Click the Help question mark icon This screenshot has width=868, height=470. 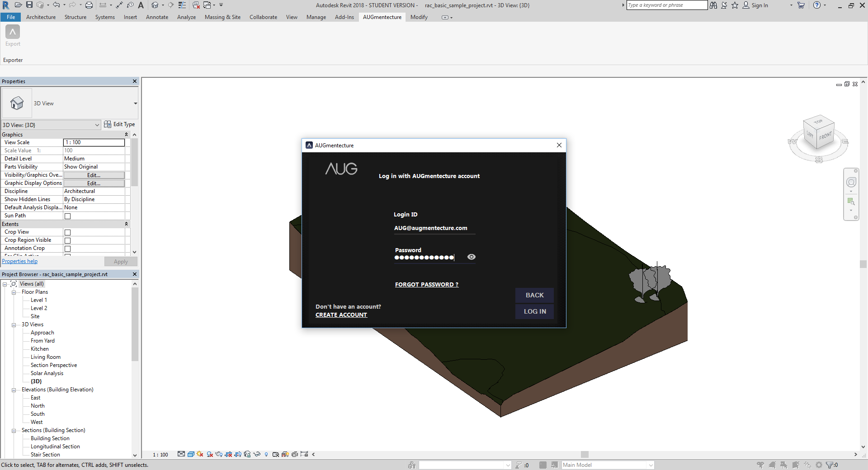[x=817, y=5]
